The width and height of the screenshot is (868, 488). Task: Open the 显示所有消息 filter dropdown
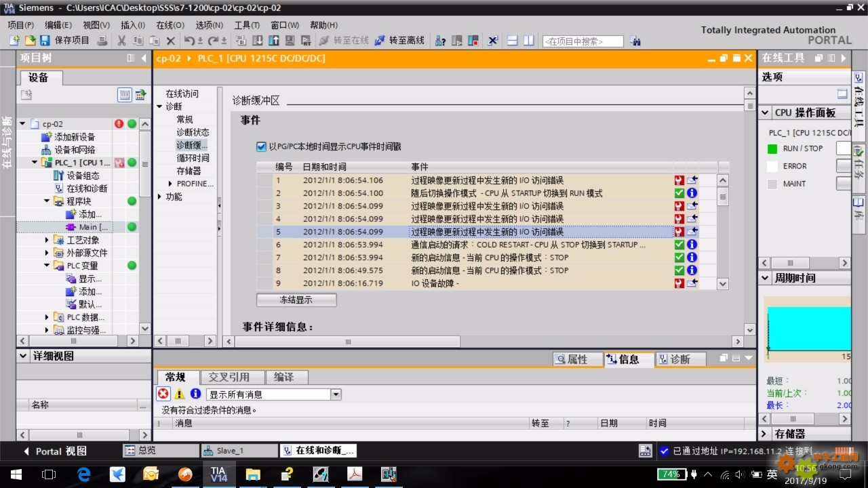tap(336, 394)
